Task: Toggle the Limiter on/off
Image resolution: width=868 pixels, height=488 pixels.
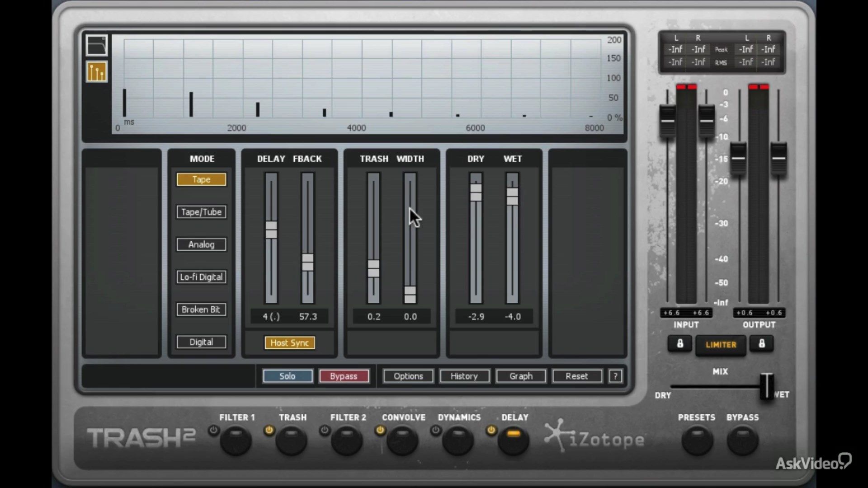Action: [720, 344]
